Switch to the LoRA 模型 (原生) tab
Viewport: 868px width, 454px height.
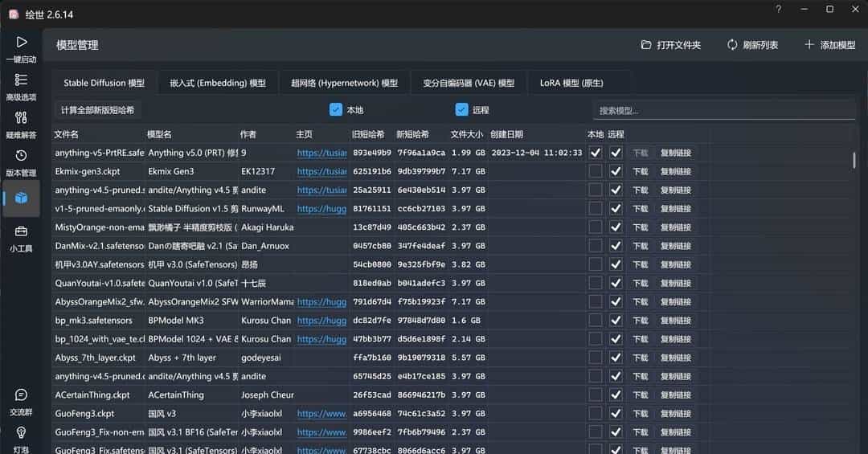(x=571, y=83)
